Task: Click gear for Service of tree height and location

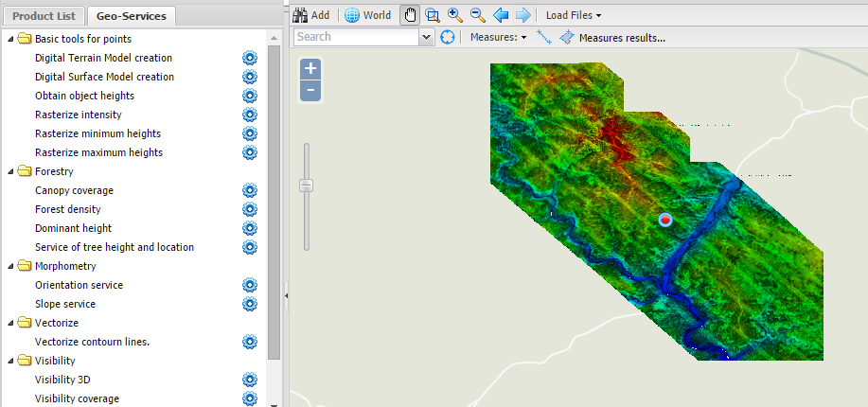Action: 250,247
